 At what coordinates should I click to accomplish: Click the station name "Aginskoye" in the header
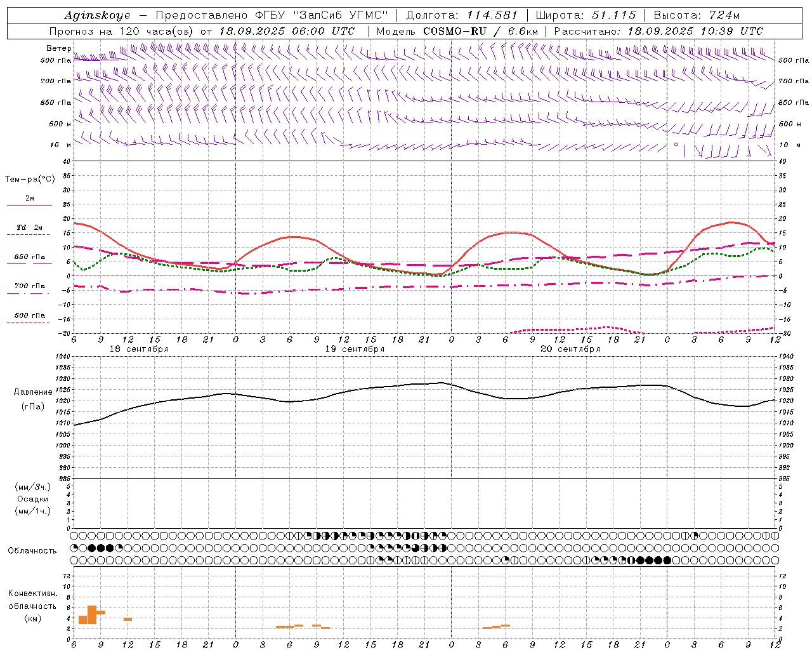tap(97, 15)
